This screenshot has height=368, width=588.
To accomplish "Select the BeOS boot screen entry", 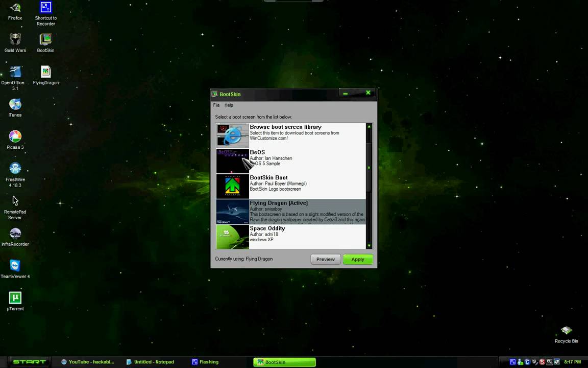I will click(290, 161).
